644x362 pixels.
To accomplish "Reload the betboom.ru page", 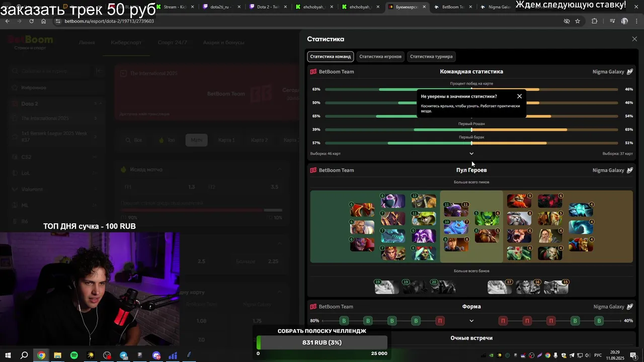I will click(31, 21).
